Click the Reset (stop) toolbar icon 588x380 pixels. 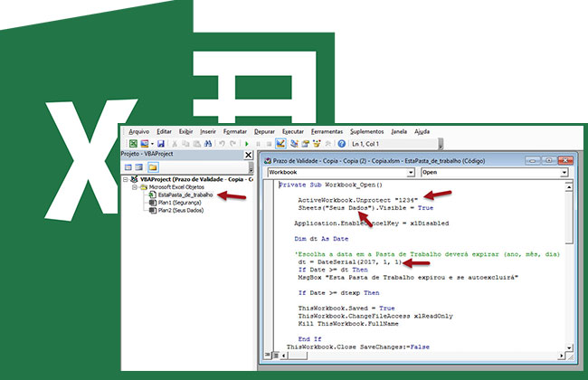point(269,144)
